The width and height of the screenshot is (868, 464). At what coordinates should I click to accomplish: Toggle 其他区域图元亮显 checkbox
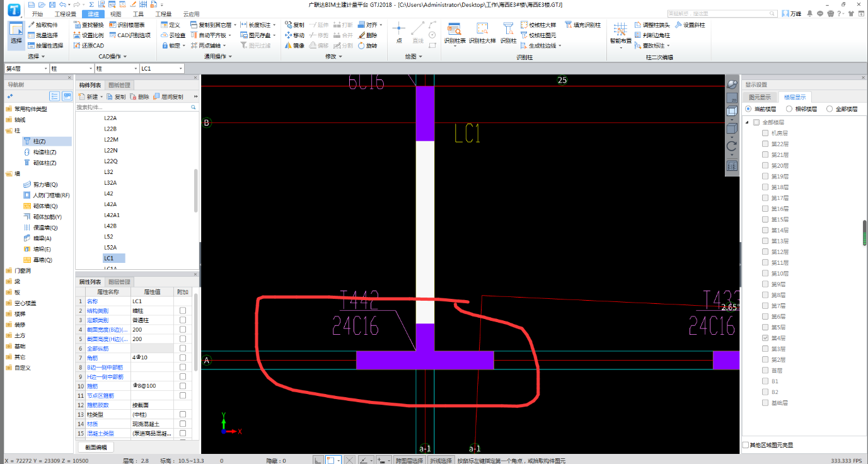coord(746,445)
